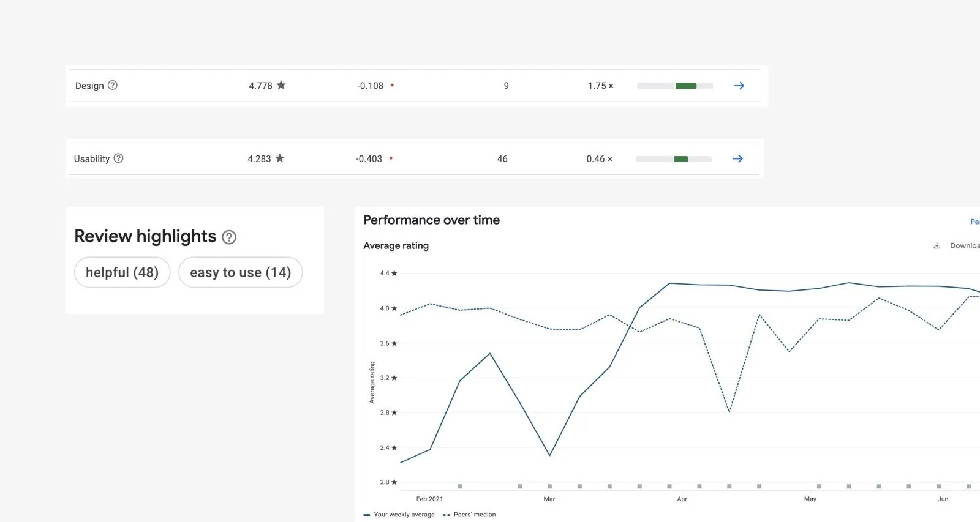Click the Peers' median legend entry
Viewport: 980px width, 522px height.
(x=469, y=515)
